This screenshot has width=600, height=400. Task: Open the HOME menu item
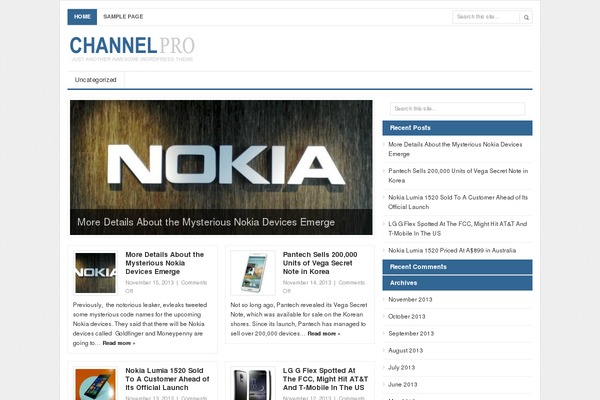82,17
